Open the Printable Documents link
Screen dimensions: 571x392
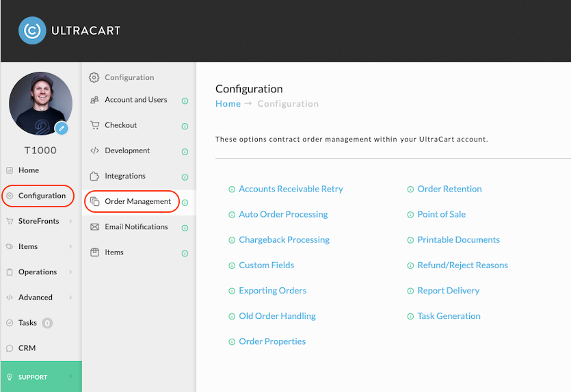458,239
